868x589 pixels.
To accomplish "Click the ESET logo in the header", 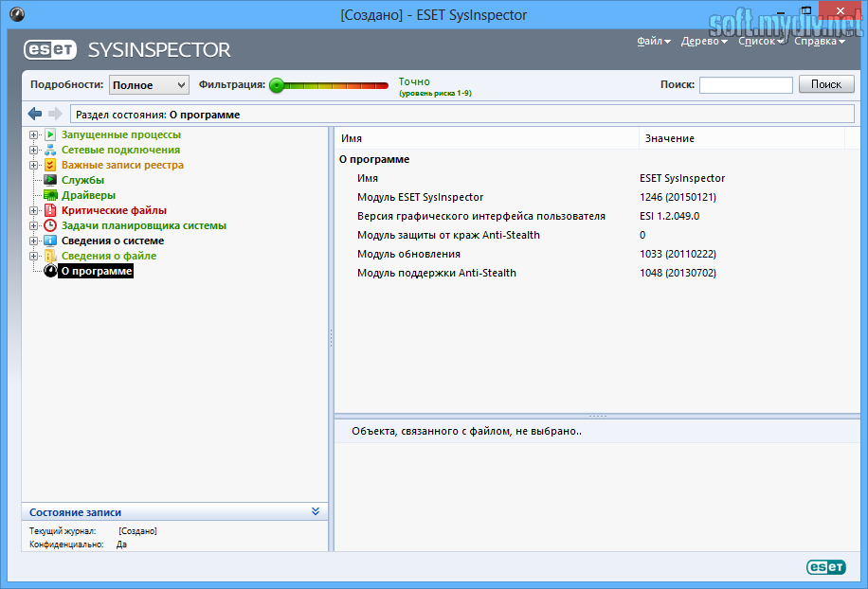I will click(50, 50).
